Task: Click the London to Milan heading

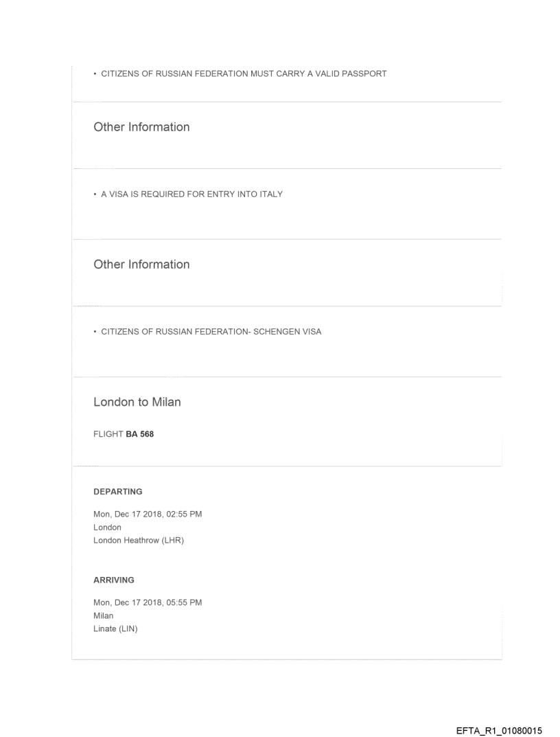Action: tap(137, 402)
